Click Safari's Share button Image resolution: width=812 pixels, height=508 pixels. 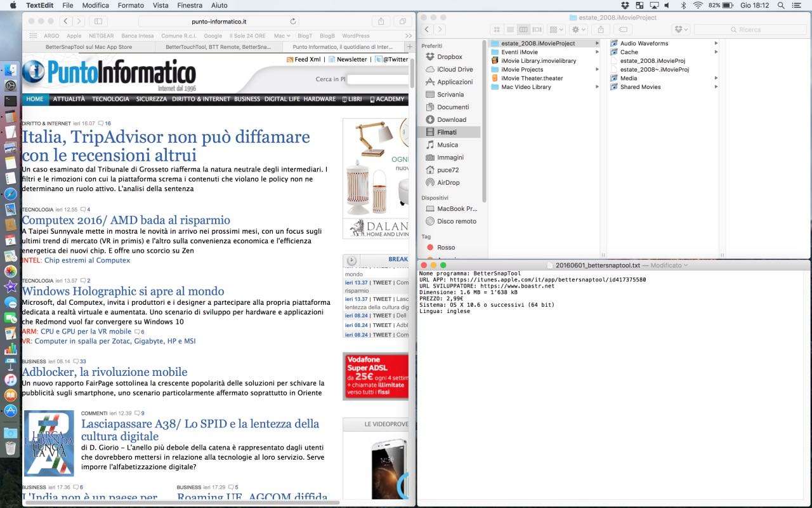pyautogui.click(x=381, y=22)
